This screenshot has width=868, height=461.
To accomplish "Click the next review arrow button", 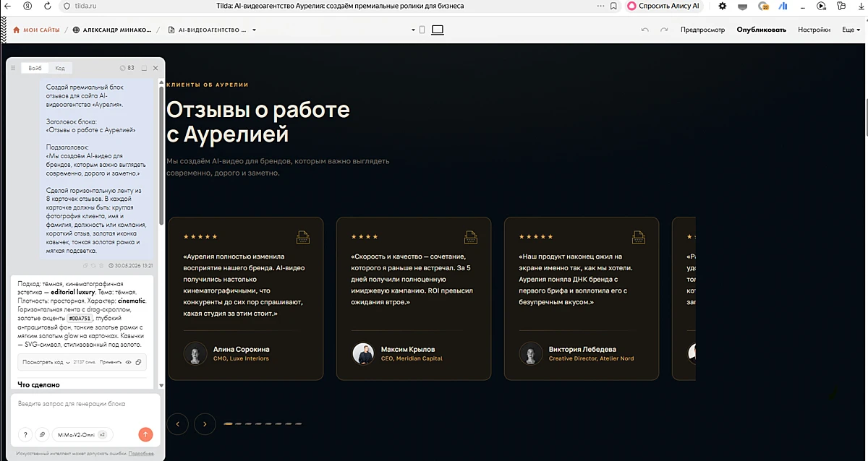I will coord(205,423).
